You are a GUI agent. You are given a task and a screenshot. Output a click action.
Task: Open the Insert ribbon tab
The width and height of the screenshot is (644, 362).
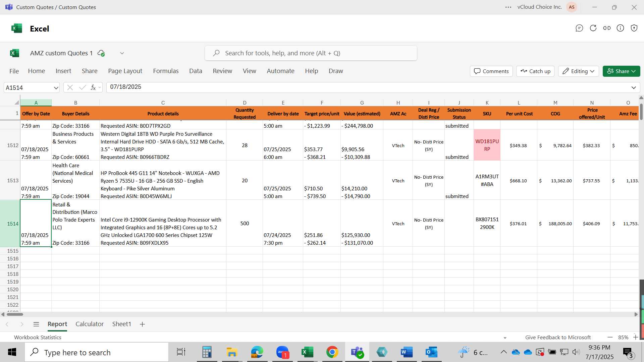tap(63, 71)
